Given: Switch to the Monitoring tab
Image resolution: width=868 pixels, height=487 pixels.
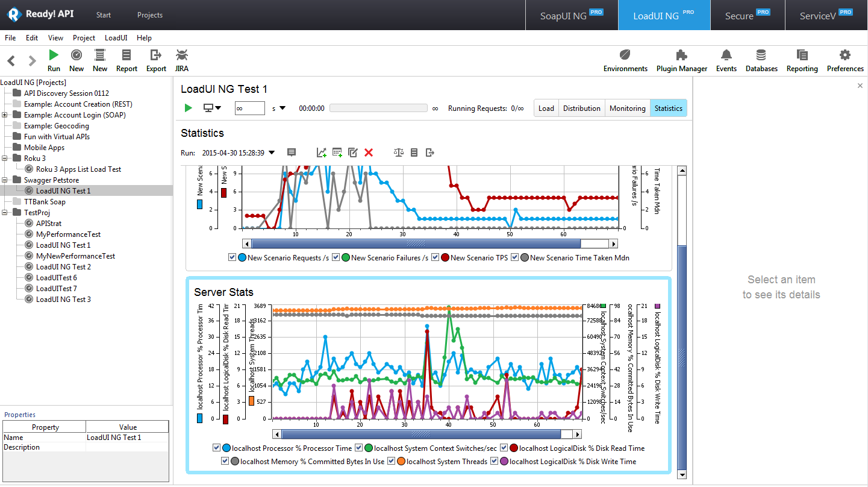Looking at the screenshot, I should coord(627,108).
